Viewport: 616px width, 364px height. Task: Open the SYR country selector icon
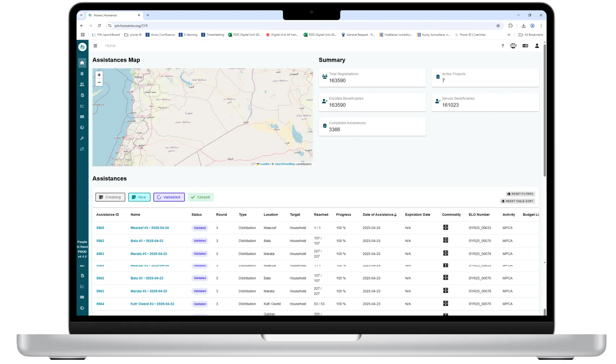pyautogui.click(x=513, y=46)
